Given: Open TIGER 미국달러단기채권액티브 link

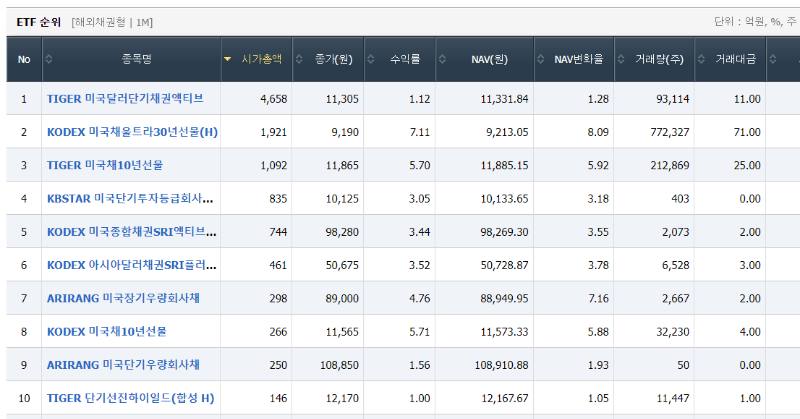Looking at the screenshot, I should click(125, 98).
